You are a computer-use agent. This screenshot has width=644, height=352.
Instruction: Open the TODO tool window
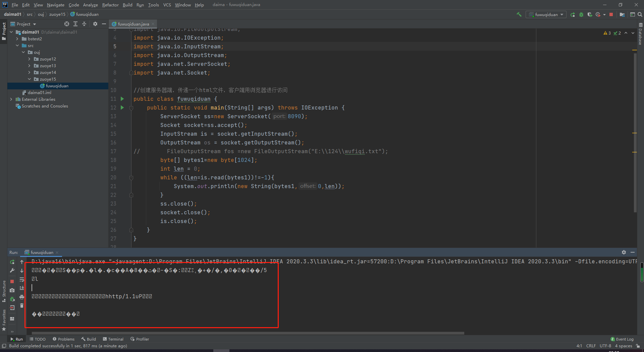pyautogui.click(x=38, y=339)
